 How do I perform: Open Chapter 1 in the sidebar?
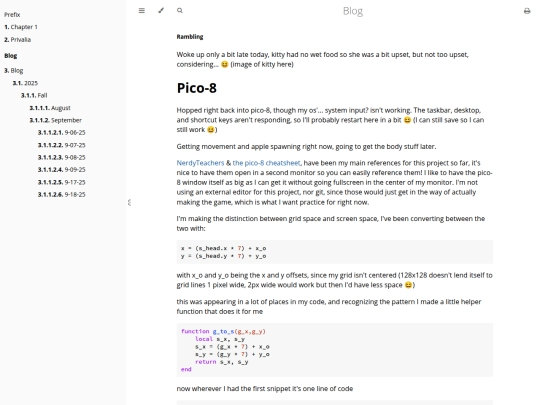tap(21, 27)
